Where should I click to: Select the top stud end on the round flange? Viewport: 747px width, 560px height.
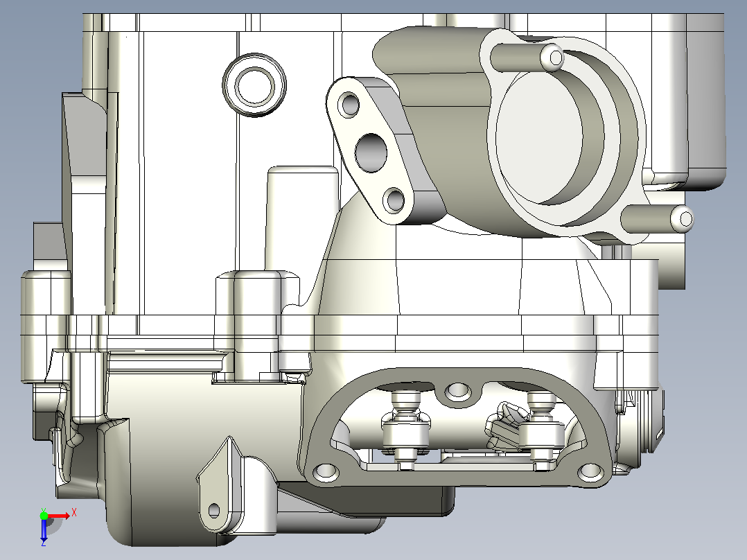pyautogui.click(x=552, y=58)
